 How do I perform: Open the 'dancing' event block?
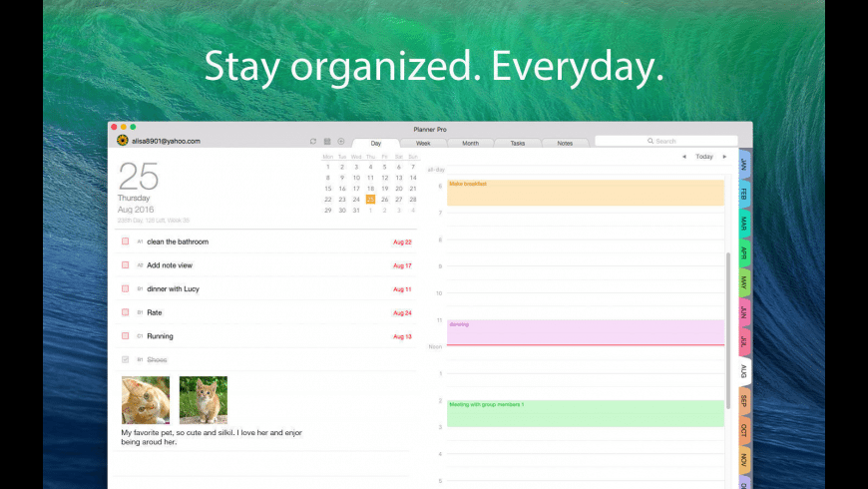tap(586, 331)
